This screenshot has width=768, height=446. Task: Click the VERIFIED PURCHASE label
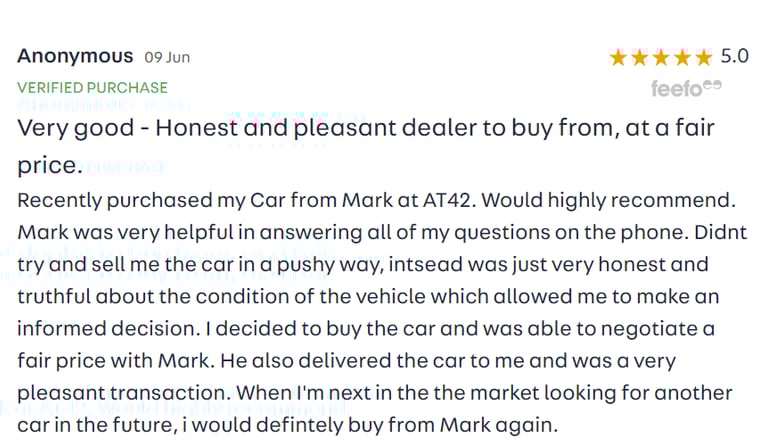93,88
